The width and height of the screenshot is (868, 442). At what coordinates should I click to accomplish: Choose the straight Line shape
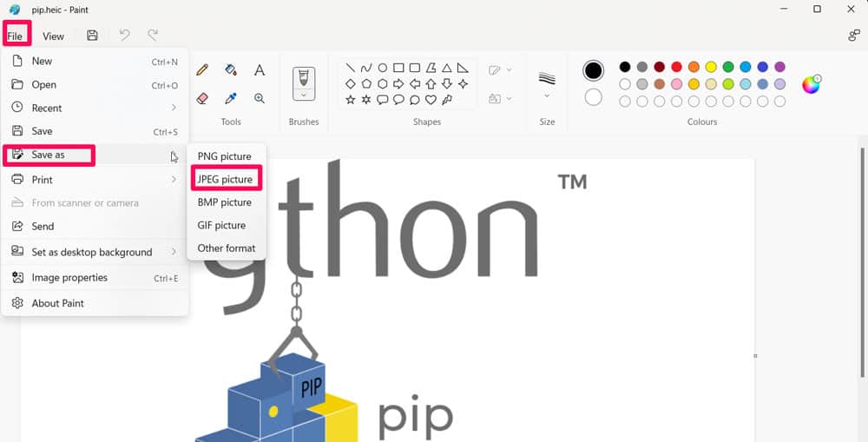[x=350, y=68]
